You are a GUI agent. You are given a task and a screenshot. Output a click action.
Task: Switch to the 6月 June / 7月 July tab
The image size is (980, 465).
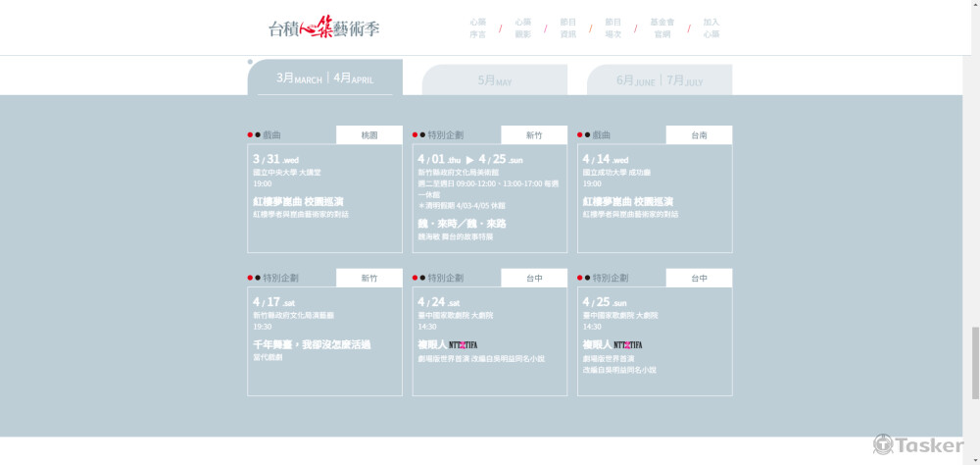coord(660,80)
